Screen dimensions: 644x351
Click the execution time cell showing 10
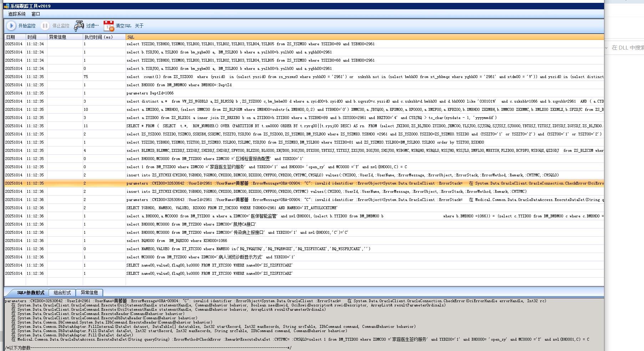[x=104, y=109]
